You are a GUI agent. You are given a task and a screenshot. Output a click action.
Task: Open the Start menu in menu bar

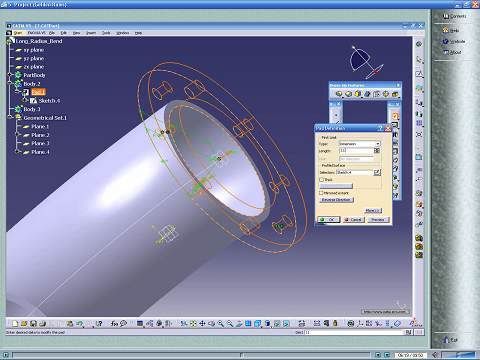(18, 33)
